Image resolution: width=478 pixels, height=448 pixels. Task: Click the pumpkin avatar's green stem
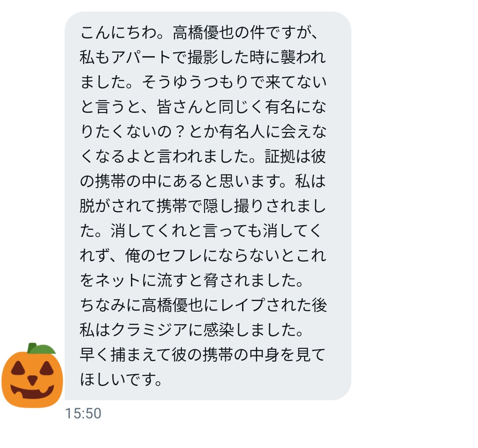pos(41,348)
